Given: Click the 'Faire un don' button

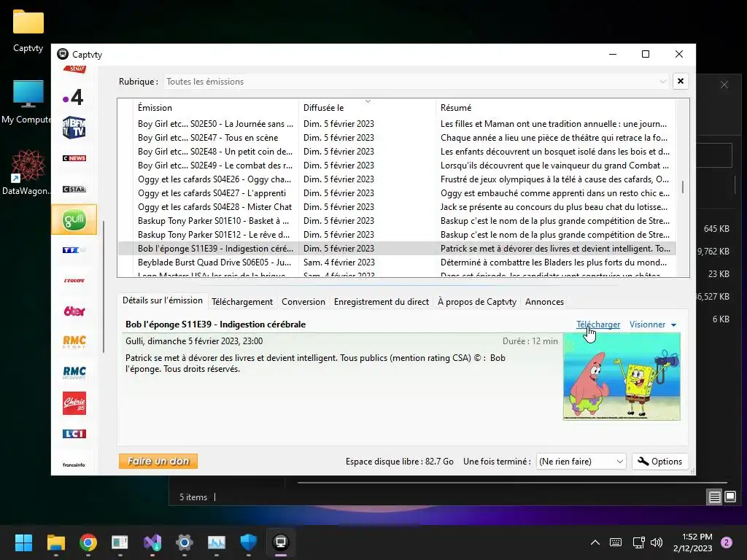Looking at the screenshot, I should (x=158, y=461).
